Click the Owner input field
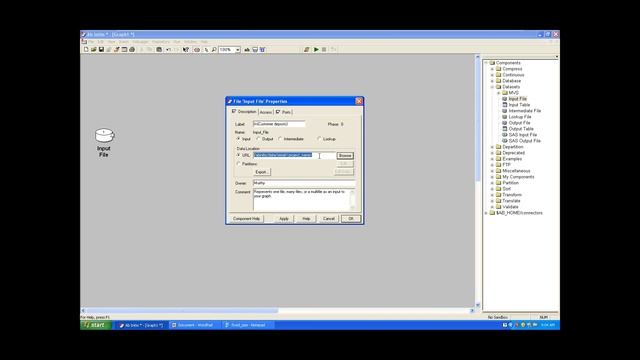Viewport: 640px width, 360px height. (304, 183)
